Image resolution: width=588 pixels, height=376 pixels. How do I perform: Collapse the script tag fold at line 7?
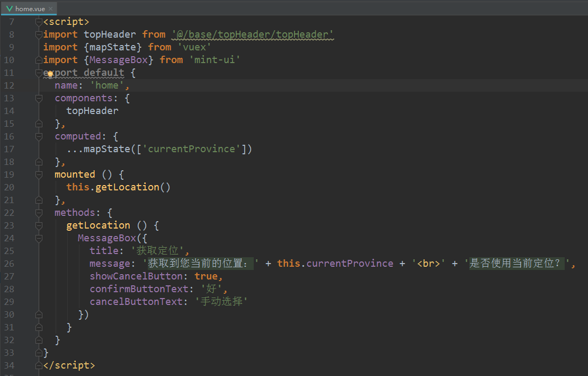tap(39, 22)
